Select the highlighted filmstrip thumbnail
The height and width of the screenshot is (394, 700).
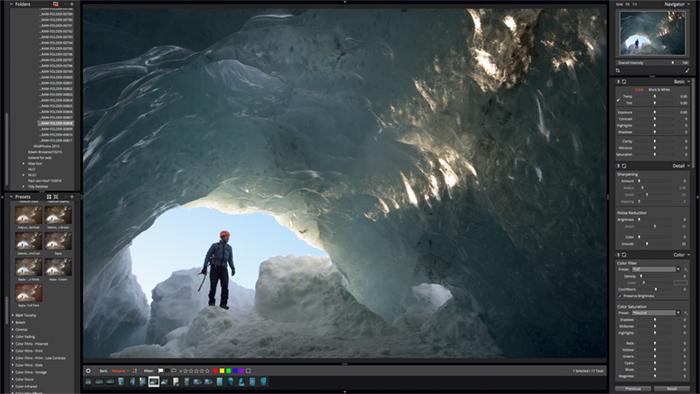click(154, 382)
